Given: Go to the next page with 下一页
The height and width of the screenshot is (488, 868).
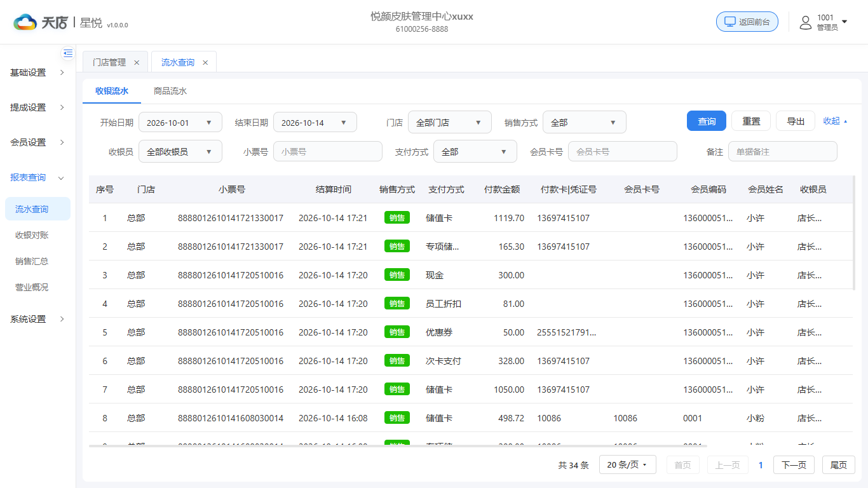Looking at the screenshot, I should 794,465.
